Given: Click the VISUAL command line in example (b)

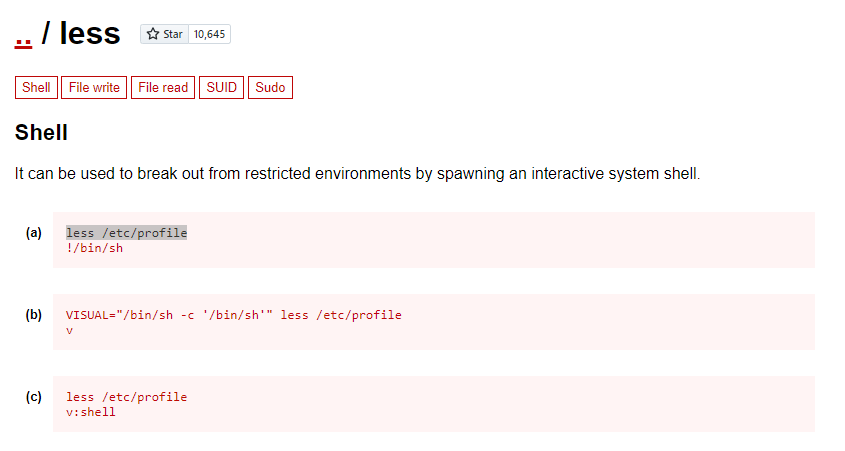Looking at the screenshot, I should click(x=234, y=315).
